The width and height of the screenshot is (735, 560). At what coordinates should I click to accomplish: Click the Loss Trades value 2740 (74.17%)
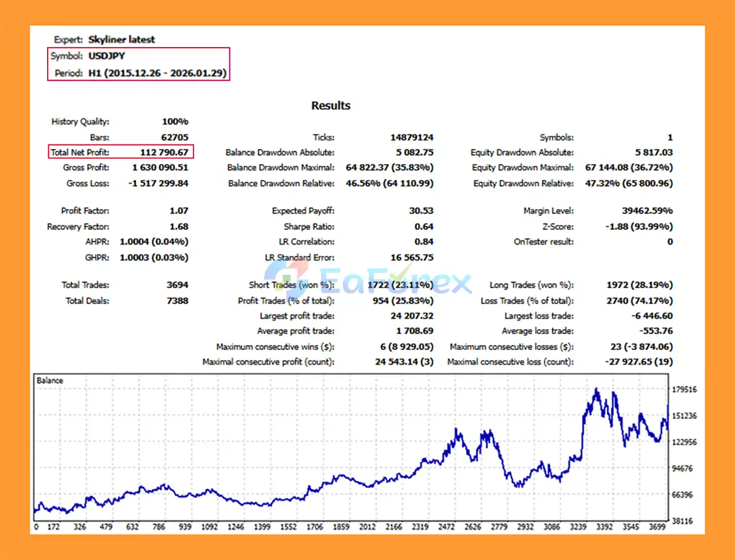(639, 300)
